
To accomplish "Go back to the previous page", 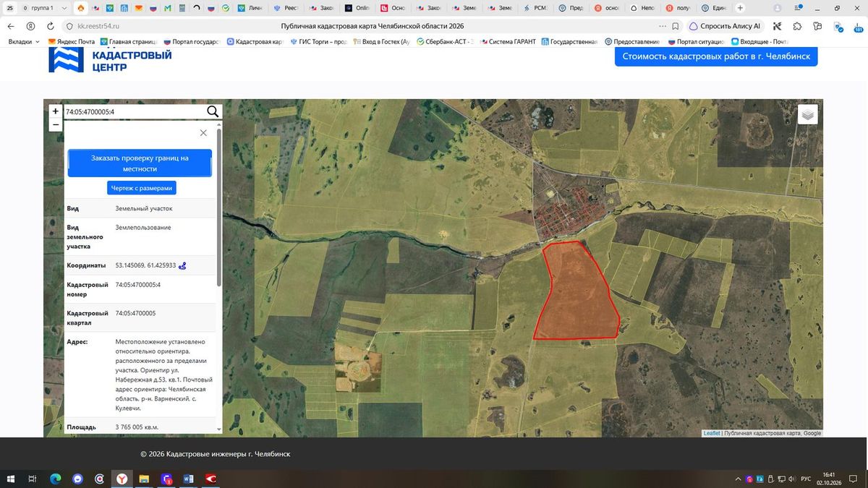I will [11, 26].
